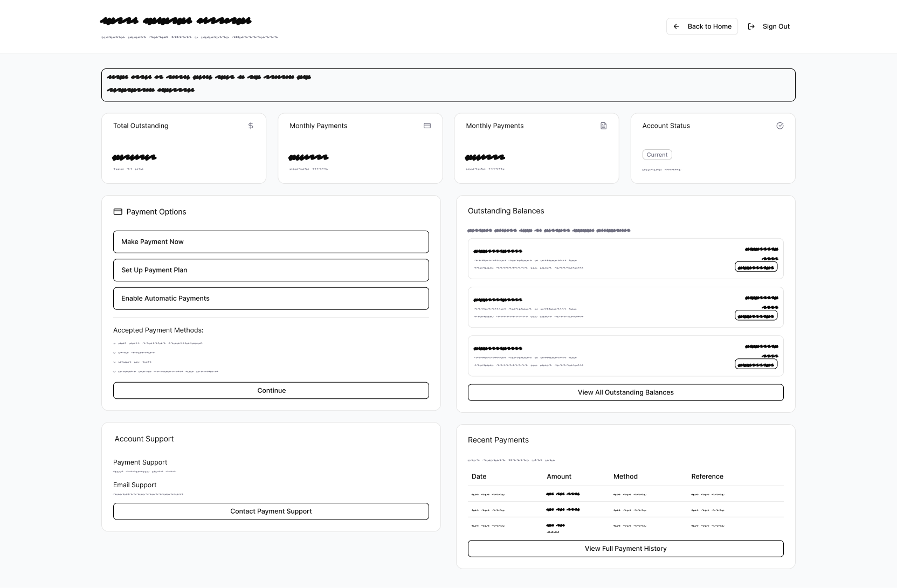The width and height of the screenshot is (897, 588).
Task: Click the credit card icon beside Payment Options
Action: [118, 212]
